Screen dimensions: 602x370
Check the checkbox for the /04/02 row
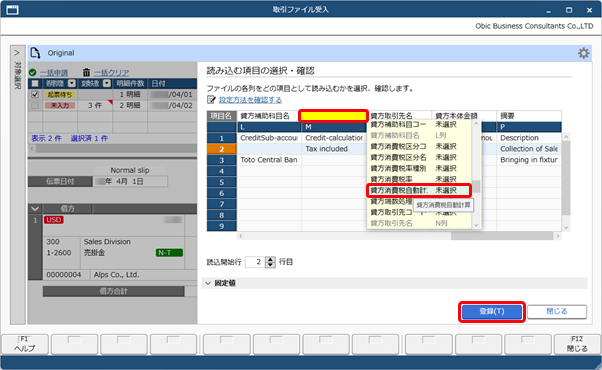tap(35, 105)
